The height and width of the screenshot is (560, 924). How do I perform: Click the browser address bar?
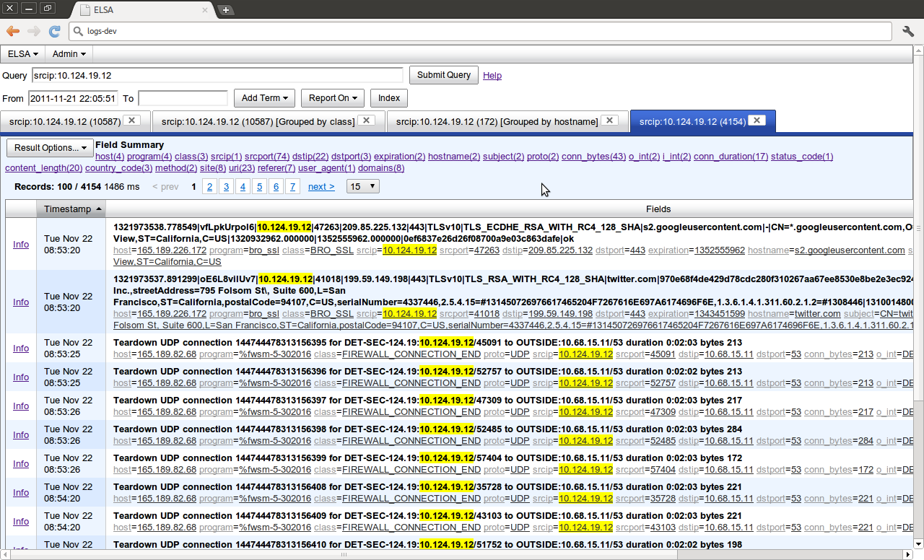click(480, 31)
